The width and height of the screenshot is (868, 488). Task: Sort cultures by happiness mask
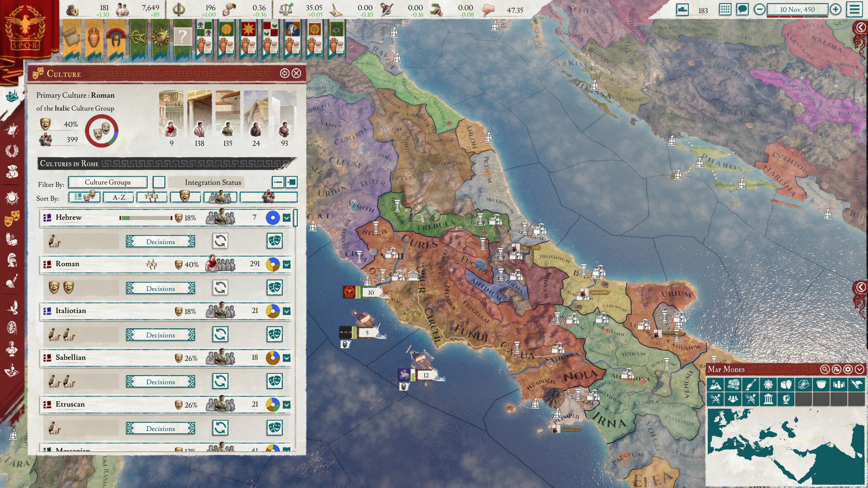[x=185, y=197]
